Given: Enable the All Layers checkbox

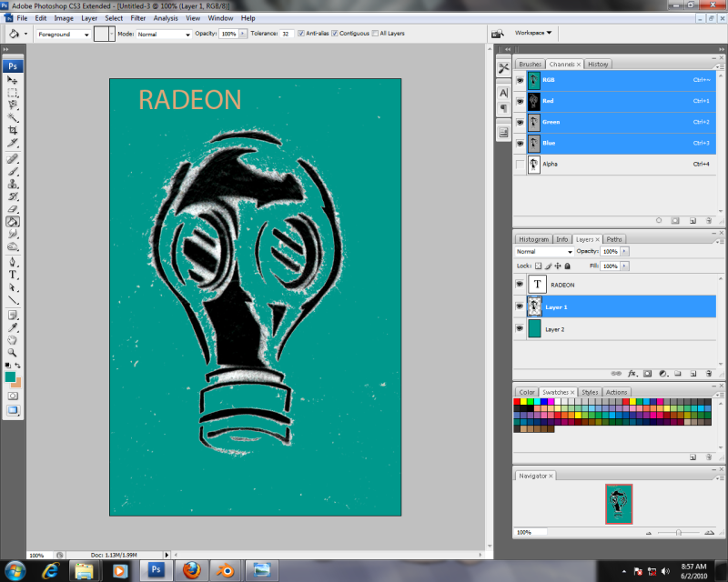Looking at the screenshot, I should tap(375, 34).
